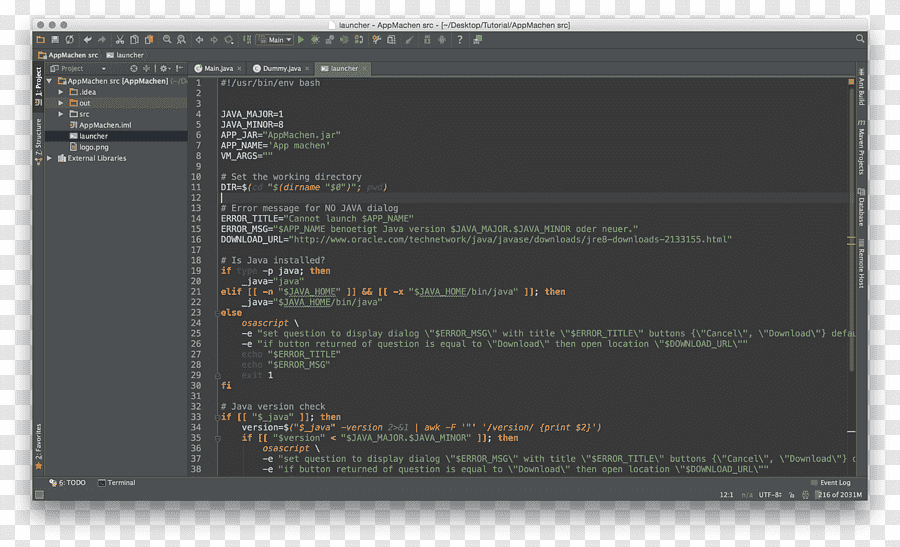Screen dimensions: 900x547
Task: Expand the src folder
Action: [x=61, y=114]
